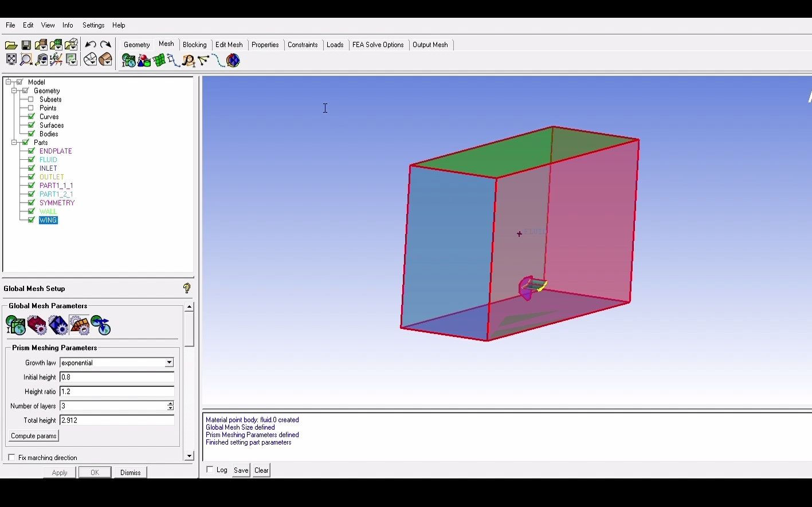This screenshot has height=507, width=812.
Task: Select the Measure tool icon
Action: (x=40, y=60)
